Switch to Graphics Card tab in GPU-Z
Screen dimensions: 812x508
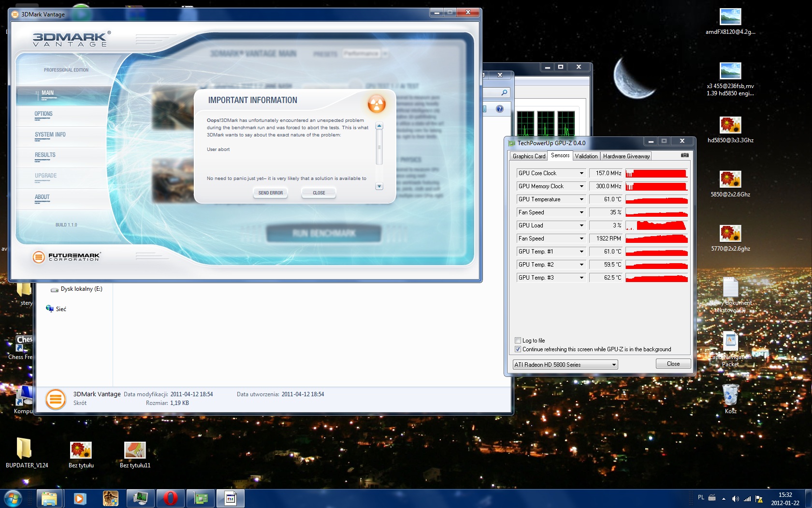coord(529,156)
